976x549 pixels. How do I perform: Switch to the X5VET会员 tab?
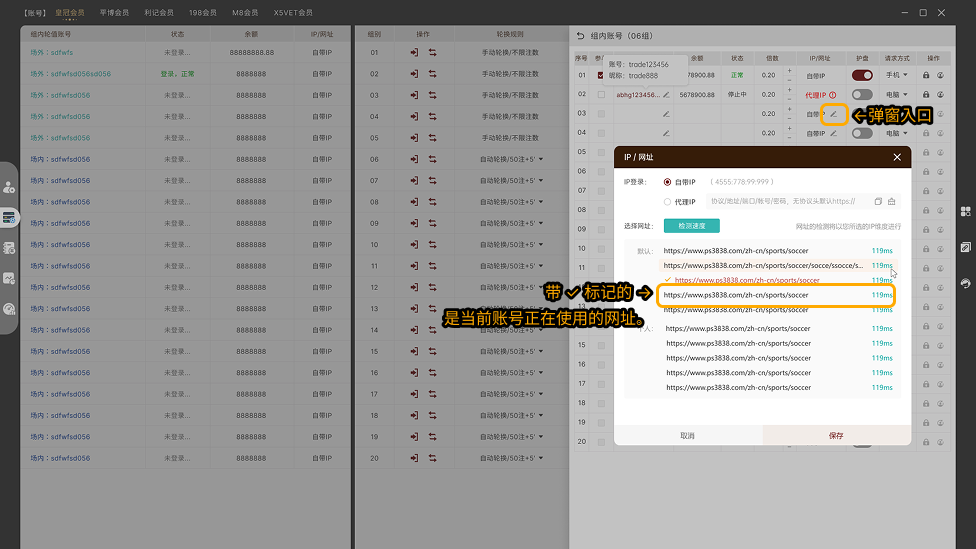click(x=293, y=12)
